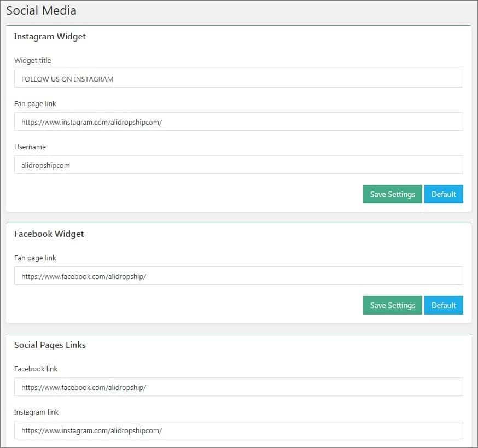Save Settings for the Facebook Widget
This screenshot has height=448, width=478.
coord(392,305)
